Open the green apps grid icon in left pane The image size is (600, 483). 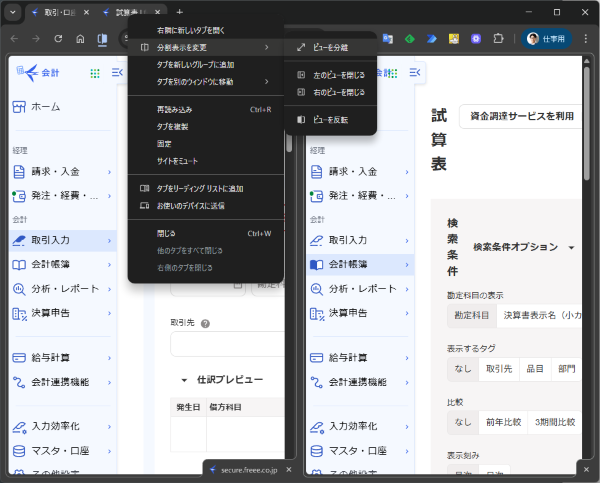click(x=95, y=73)
